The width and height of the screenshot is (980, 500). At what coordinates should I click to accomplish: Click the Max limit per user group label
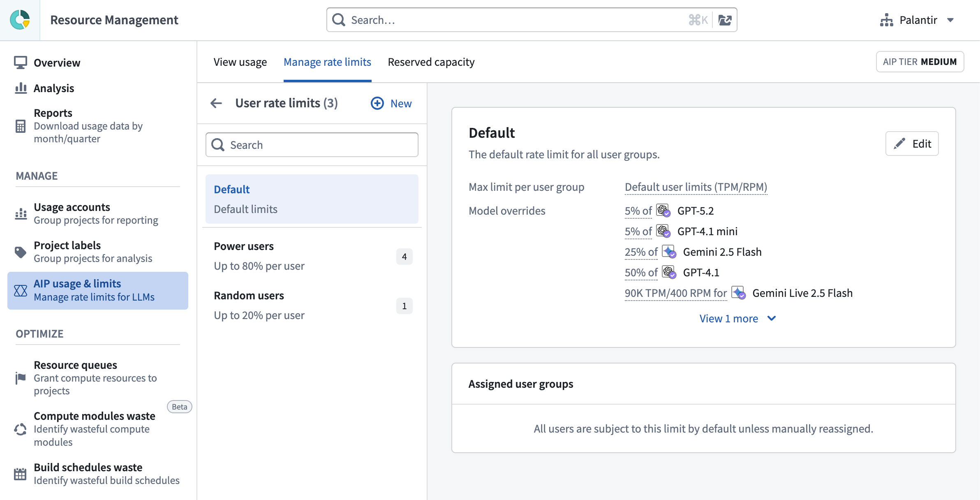point(526,187)
